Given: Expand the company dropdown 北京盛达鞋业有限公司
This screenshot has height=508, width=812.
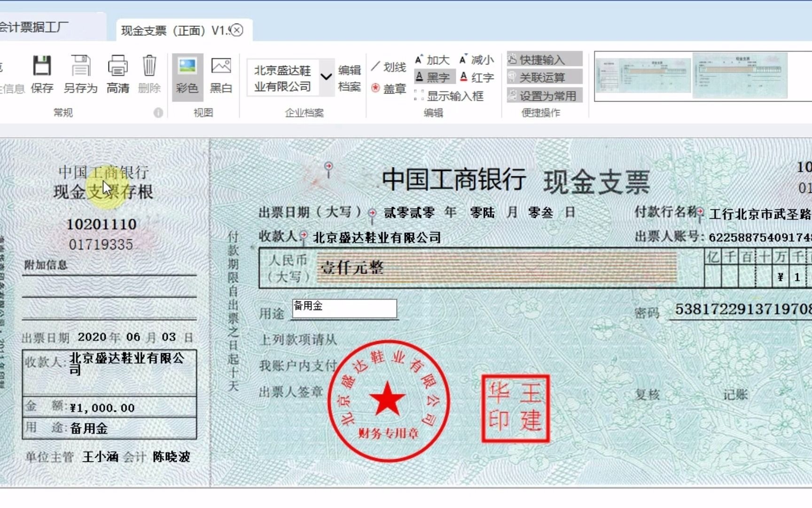Looking at the screenshot, I should point(326,77).
